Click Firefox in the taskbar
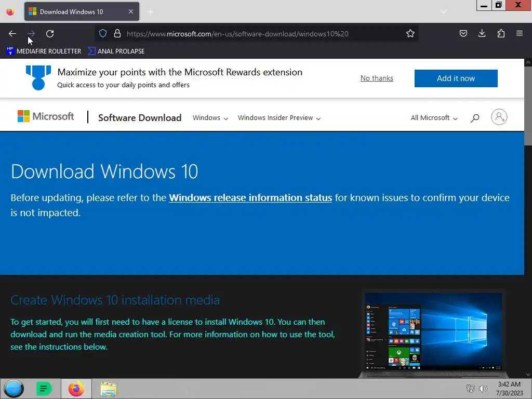The width and height of the screenshot is (532, 399). tap(76, 389)
